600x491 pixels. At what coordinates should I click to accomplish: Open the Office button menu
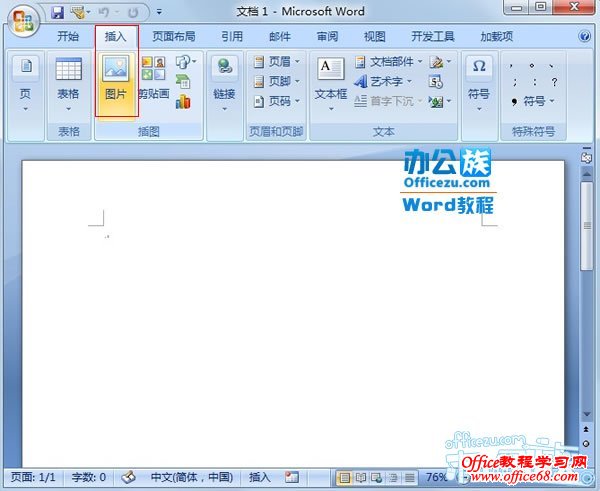(24, 20)
